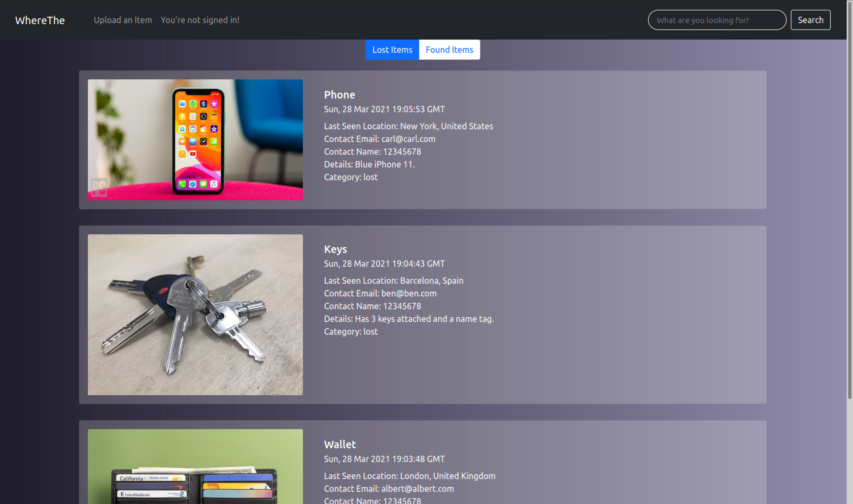This screenshot has width=853, height=504.
Task: Open the wallet photo thumbnail
Action: point(195,467)
